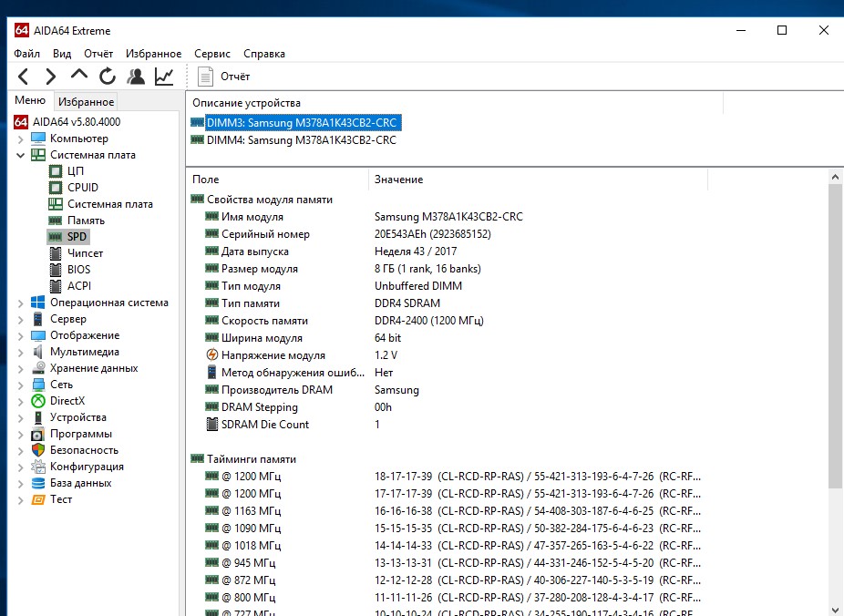
Task: Expand the Хранение данных tree node
Action: coord(20,369)
